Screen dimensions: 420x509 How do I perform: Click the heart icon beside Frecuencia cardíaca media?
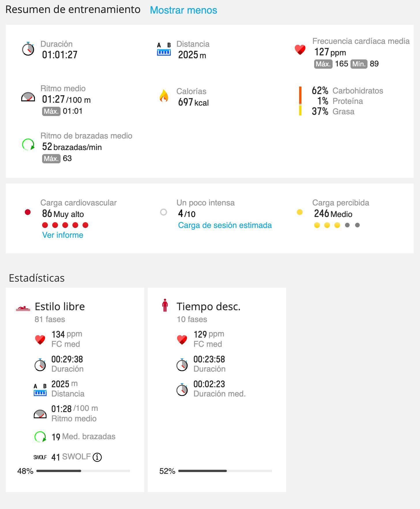(300, 49)
